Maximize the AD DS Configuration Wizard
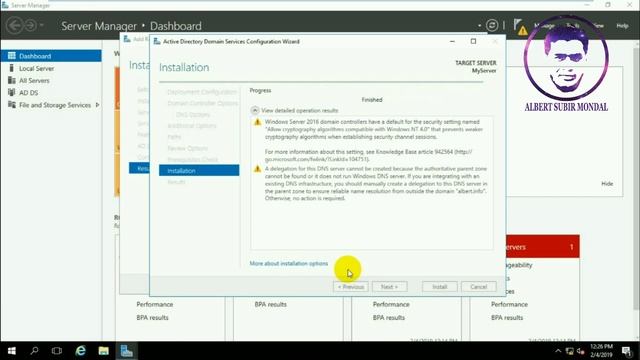640x360 pixels. click(x=473, y=41)
